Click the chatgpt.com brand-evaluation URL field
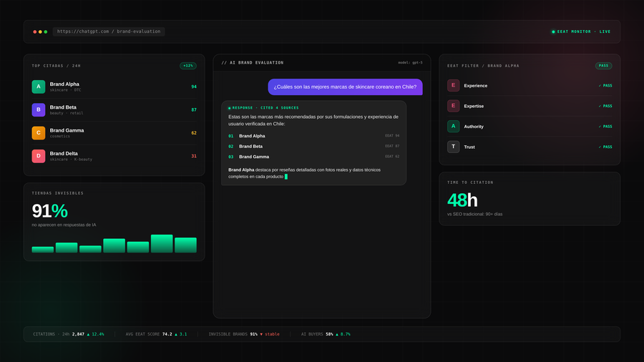The image size is (644, 362). [109, 31]
